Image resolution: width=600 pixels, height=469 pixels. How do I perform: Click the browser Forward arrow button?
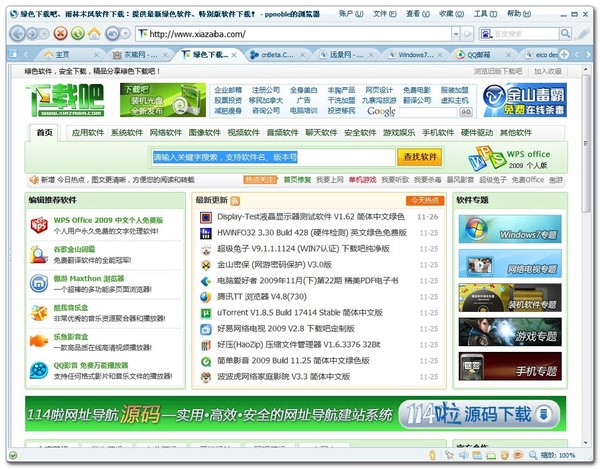33,34
